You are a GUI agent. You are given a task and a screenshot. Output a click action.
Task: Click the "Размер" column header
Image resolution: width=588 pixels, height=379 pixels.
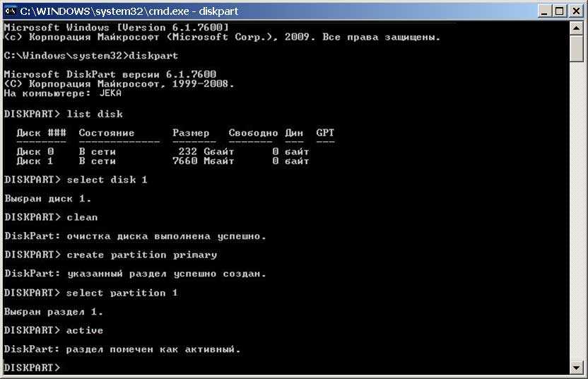(191, 133)
